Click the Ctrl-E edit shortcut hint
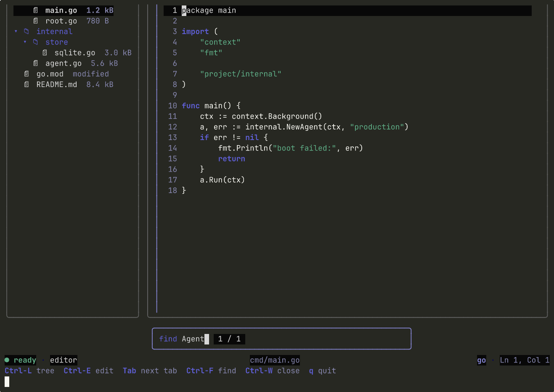554x392 pixels. 88,371
